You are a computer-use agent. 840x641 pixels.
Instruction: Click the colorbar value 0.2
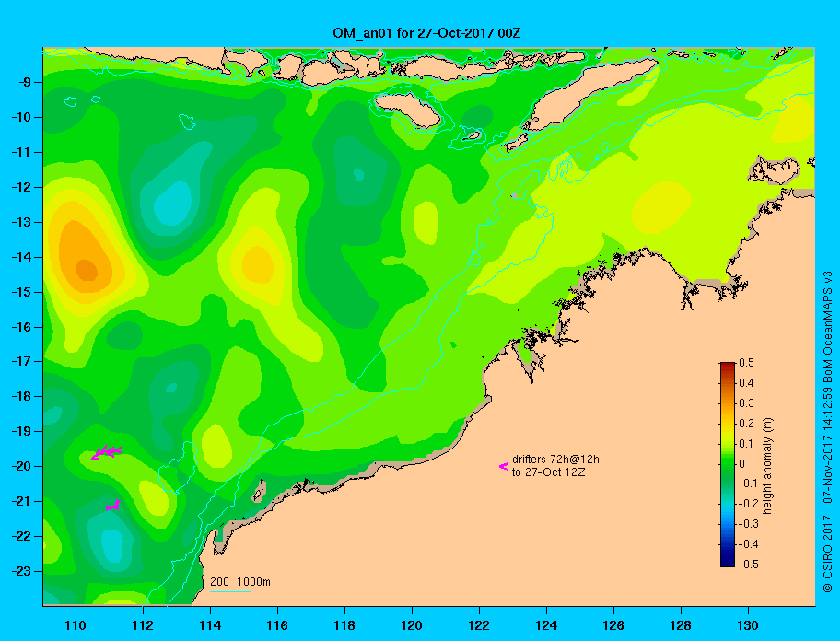coord(747,424)
